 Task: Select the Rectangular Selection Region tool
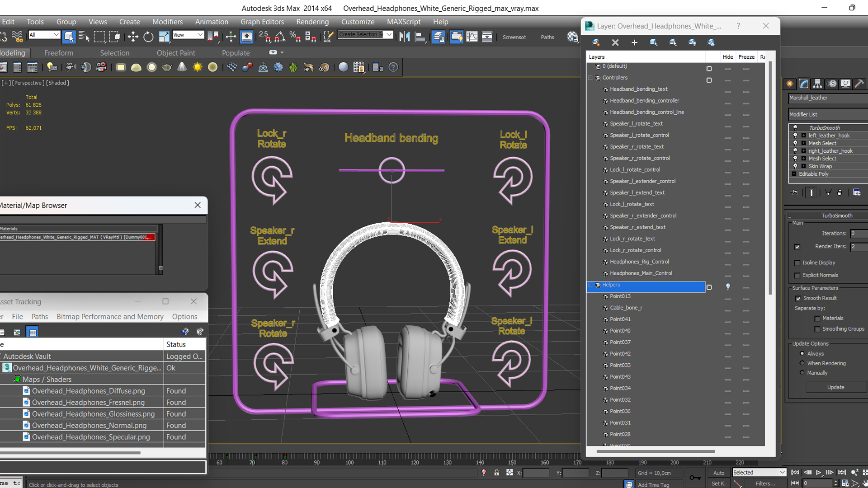click(x=99, y=37)
